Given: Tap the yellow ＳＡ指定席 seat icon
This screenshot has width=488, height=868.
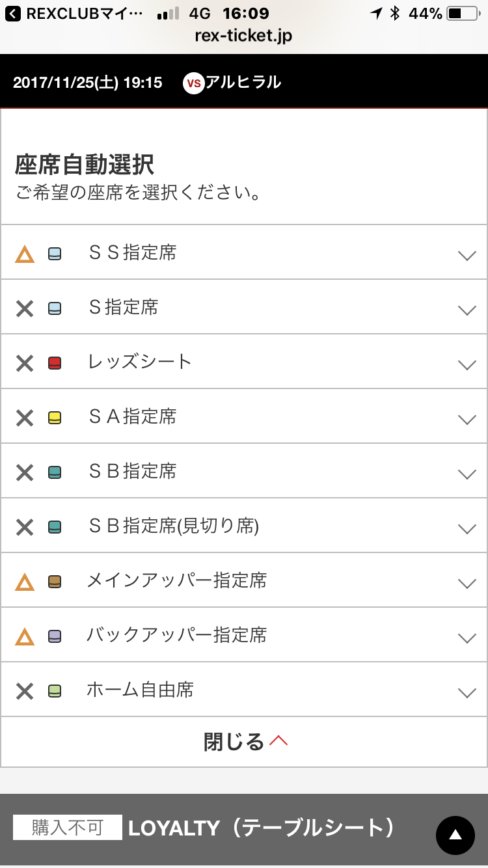Looking at the screenshot, I should click(55, 418).
